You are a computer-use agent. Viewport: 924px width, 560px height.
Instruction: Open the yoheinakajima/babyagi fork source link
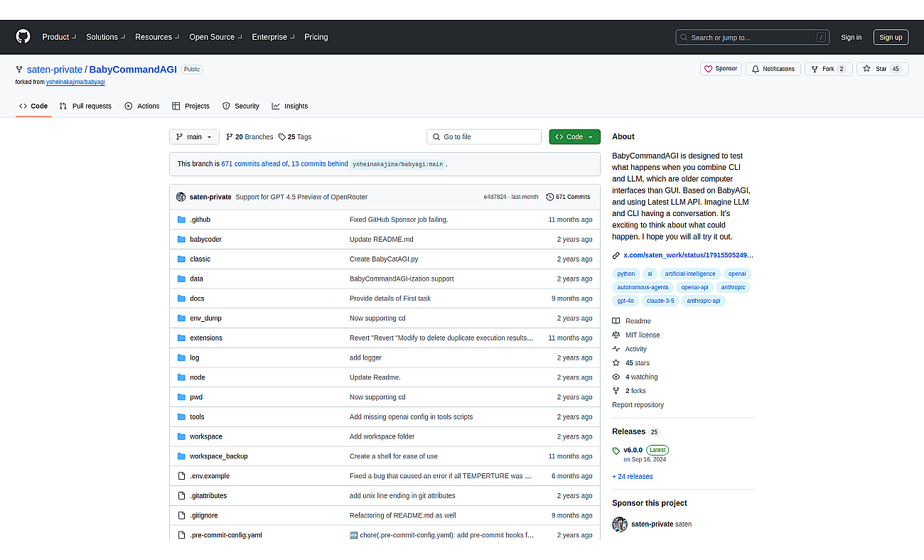pyautogui.click(x=75, y=82)
